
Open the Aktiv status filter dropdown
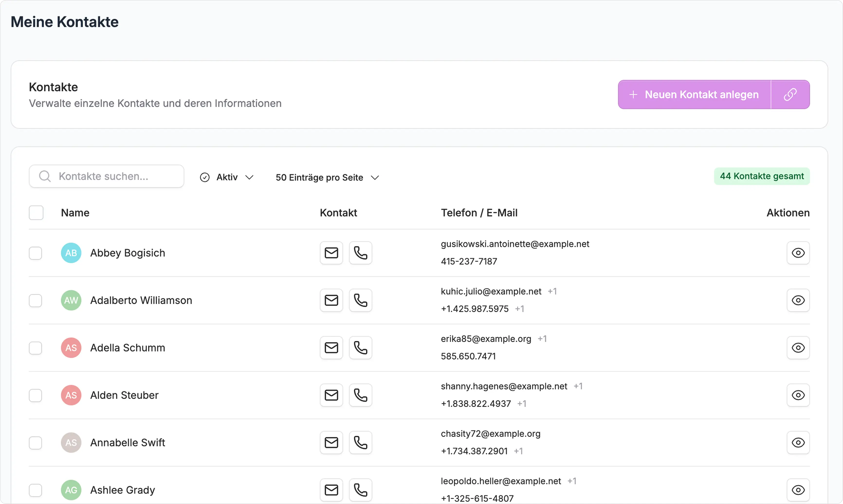point(227,177)
